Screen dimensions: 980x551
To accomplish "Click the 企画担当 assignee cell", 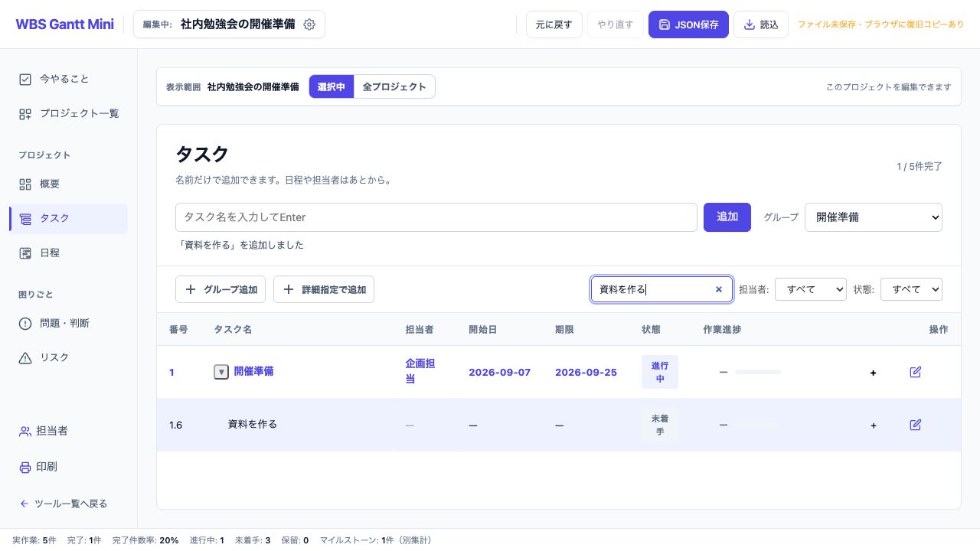I will point(420,371).
